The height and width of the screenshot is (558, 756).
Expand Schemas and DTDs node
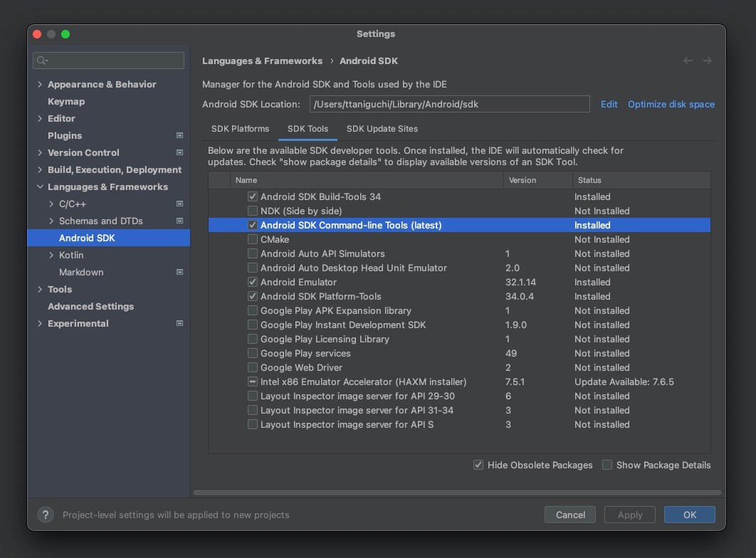point(51,221)
